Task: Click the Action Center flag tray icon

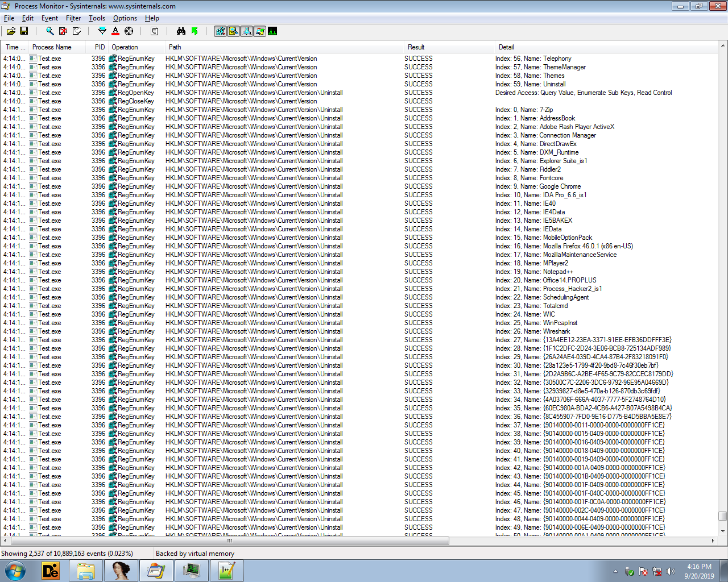Action: tap(643, 571)
